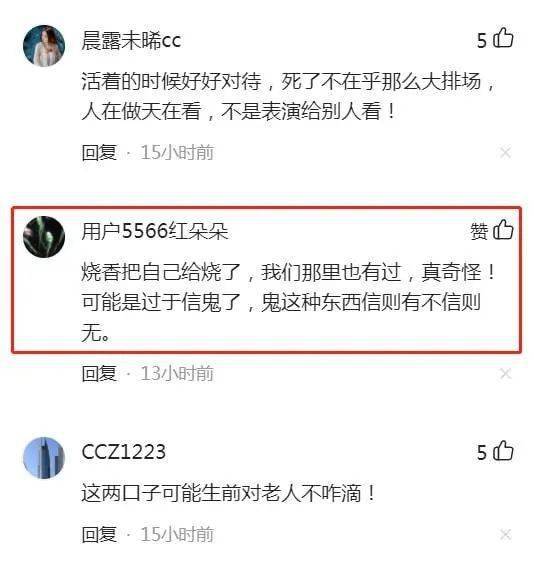Open username CCZ1223
The width and height of the screenshot is (534, 562).
click(x=124, y=452)
